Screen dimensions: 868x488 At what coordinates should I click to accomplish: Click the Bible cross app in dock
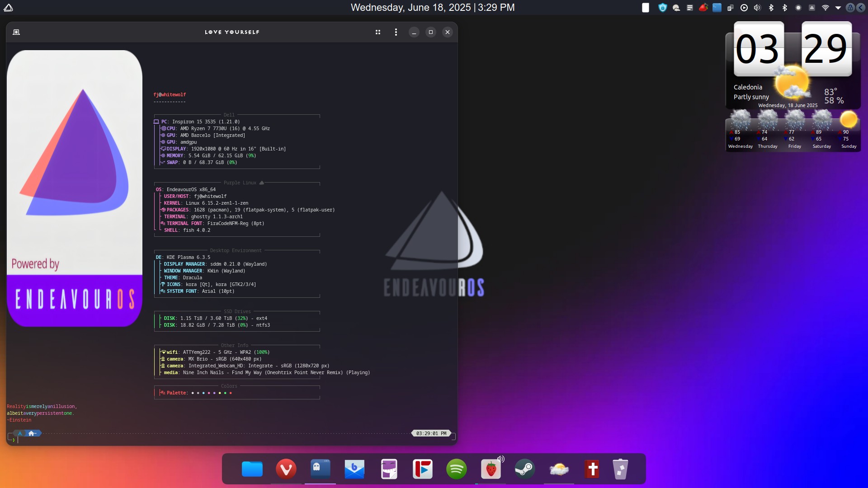(593, 469)
